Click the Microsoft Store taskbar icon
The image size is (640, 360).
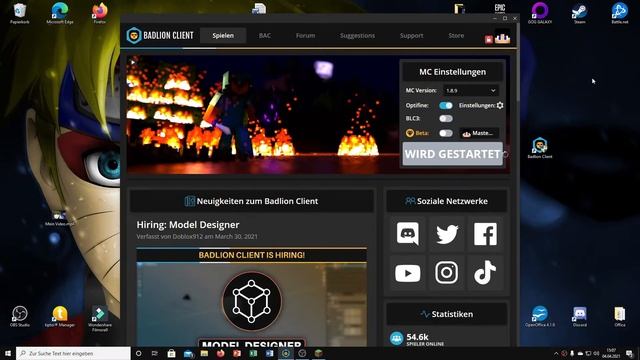[x=171, y=353]
